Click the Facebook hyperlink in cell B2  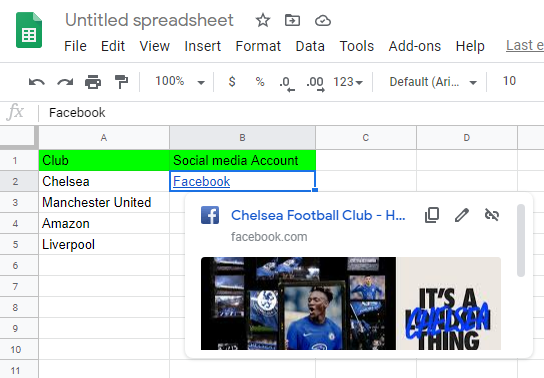pyautogui.click(x=202, y=181)
